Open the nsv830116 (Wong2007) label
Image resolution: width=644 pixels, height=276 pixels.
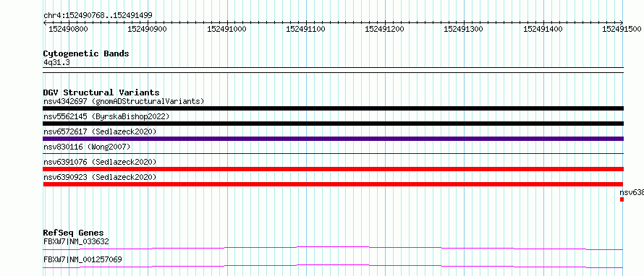click(87, 147)
